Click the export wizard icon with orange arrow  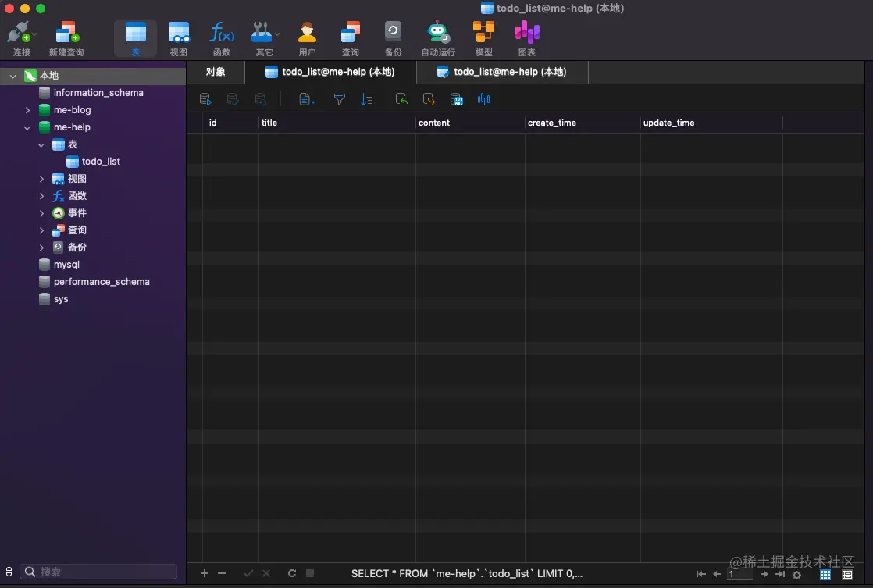click(429, 99)
